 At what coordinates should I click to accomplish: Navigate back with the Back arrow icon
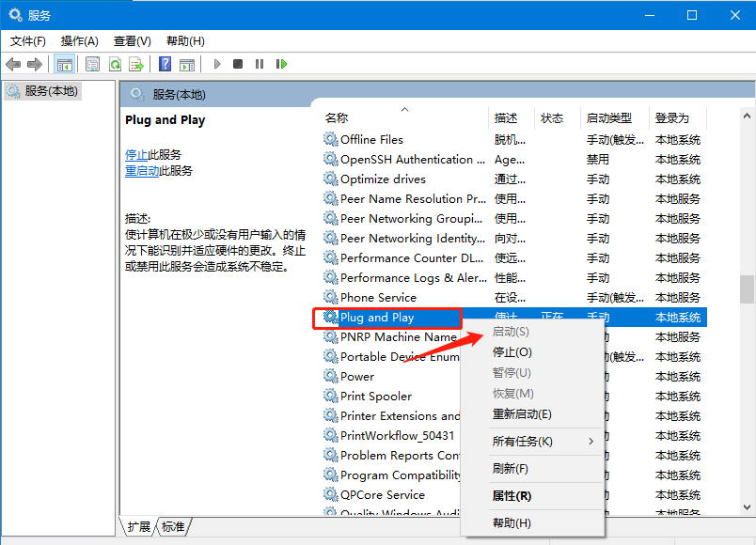pos(12,64)
